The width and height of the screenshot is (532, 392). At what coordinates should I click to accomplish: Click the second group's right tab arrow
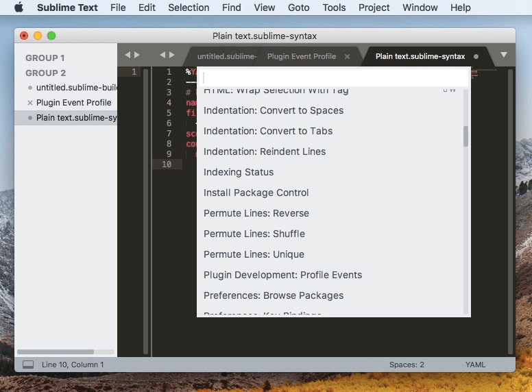172,55
